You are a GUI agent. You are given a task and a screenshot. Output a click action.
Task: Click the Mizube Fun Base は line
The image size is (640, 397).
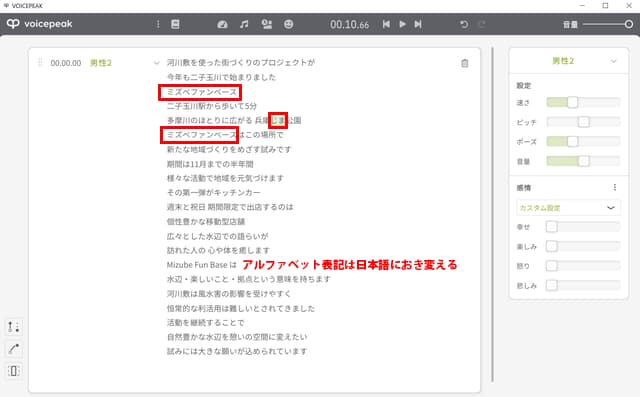pyautogui.click(x=202, y=265)
